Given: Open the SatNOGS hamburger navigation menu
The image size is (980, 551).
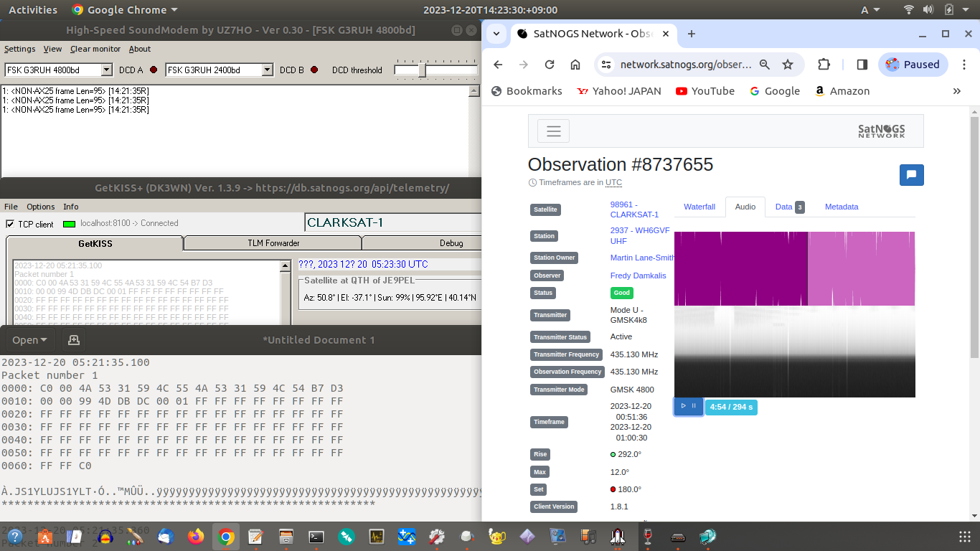Looking at the screenshot, I should point(553,131).
